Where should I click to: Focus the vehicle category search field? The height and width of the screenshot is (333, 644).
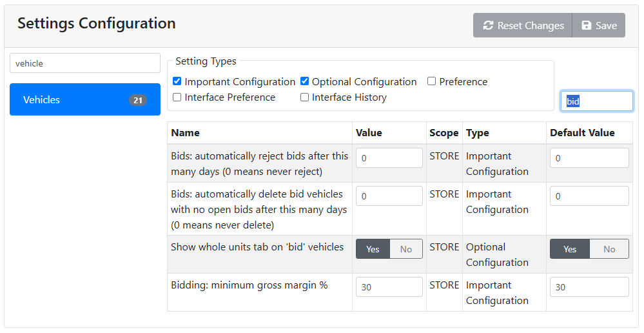pyautogui.click(x=85, y=63)
